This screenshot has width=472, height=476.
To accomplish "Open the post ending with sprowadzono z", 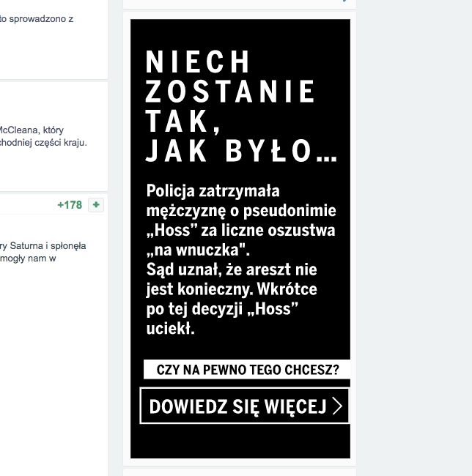I will click(37, 20).
